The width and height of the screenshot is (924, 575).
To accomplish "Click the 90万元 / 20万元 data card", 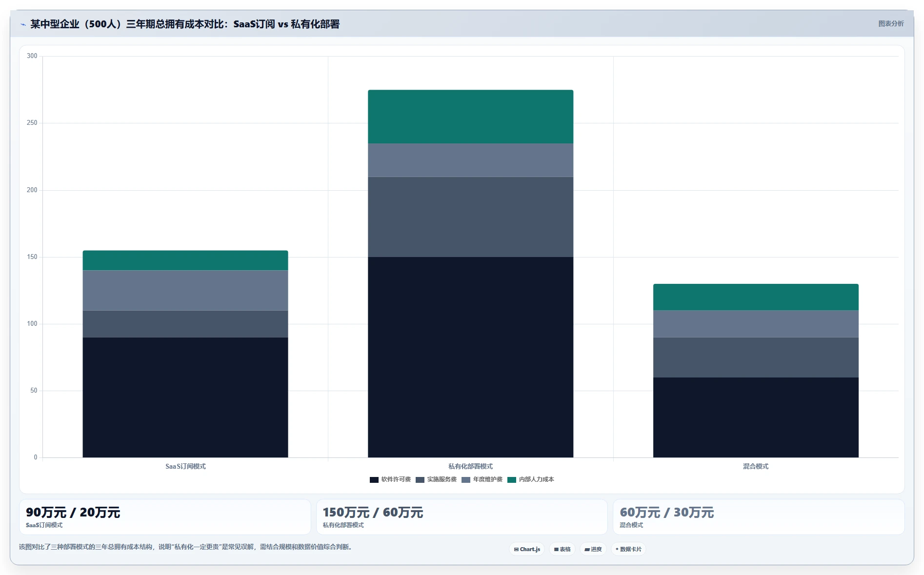I will [165, 517].
